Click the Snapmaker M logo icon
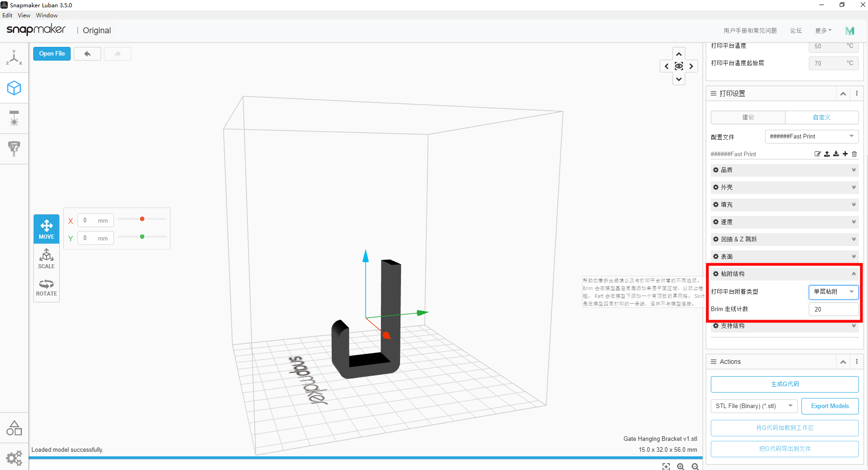 [850, 31]
